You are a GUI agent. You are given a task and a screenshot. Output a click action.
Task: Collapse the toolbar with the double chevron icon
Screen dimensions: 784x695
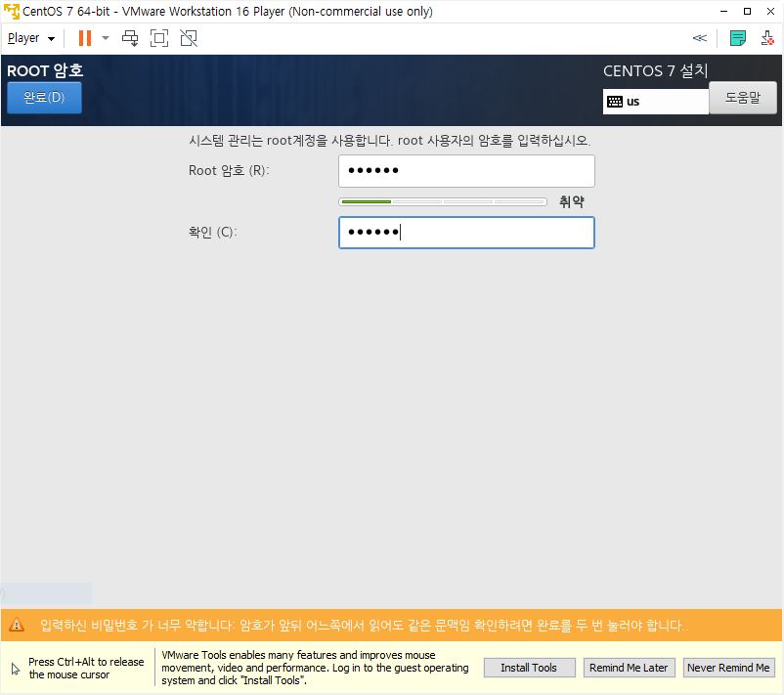pyautogui.click(x=700, y=38)
